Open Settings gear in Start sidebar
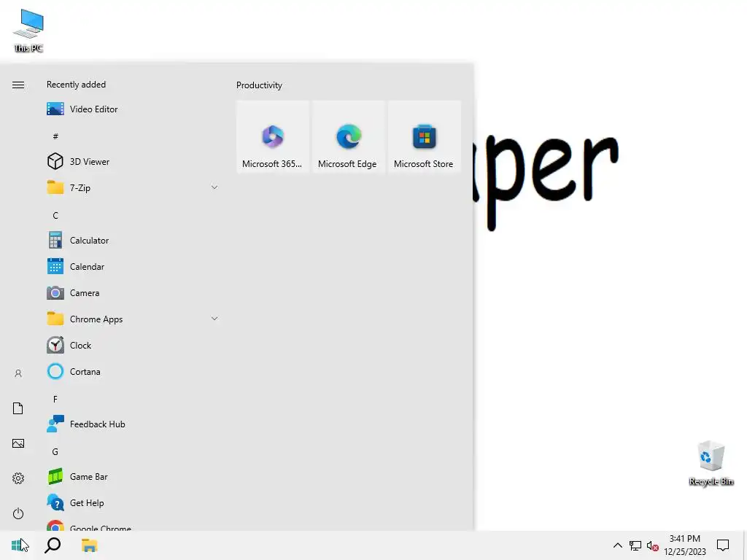 click(x=18, y=478)
